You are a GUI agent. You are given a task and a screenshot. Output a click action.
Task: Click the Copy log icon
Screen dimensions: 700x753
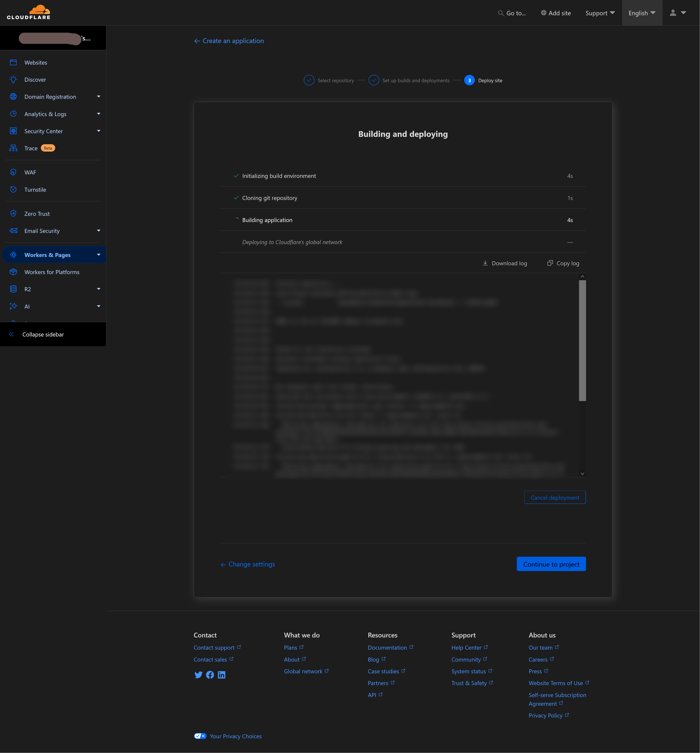[x=550, y=263]
